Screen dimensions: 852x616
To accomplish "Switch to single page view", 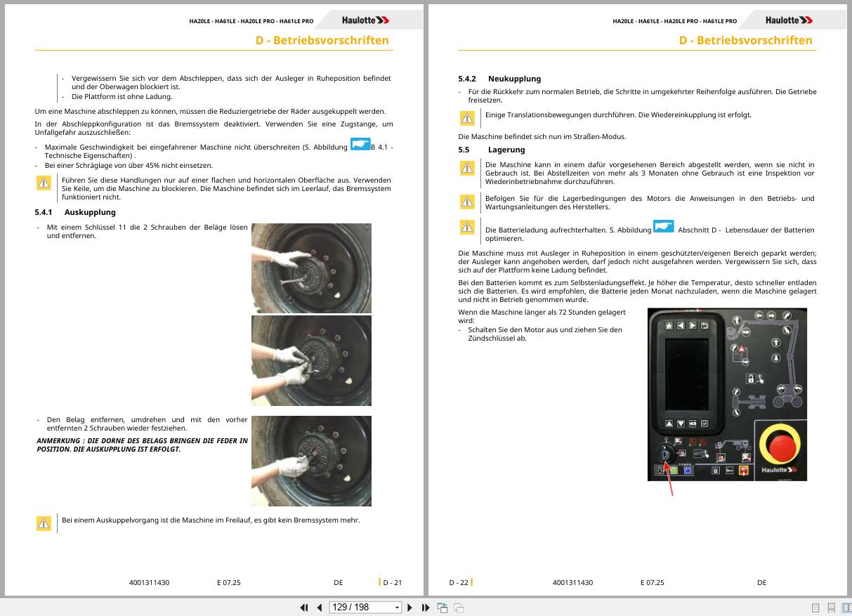I will [815, 608].
